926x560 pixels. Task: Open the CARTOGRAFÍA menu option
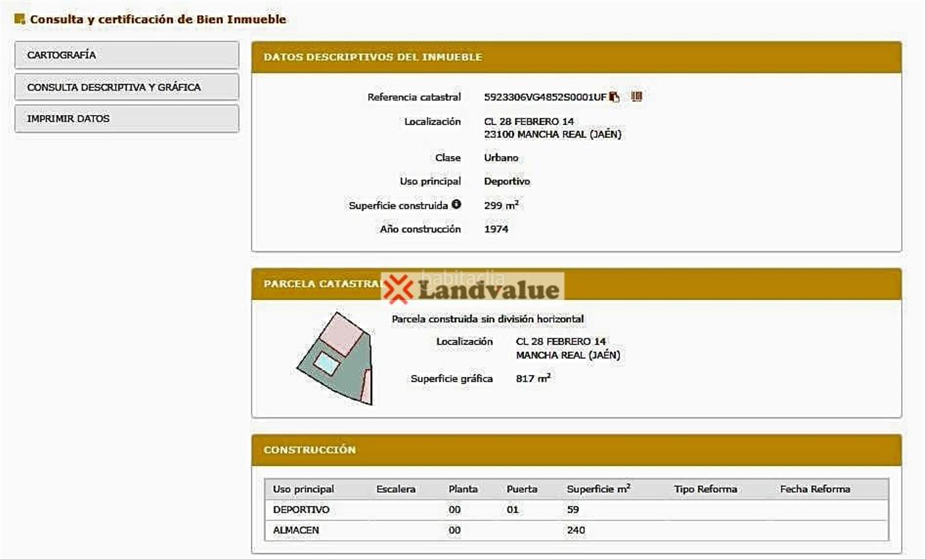[126, 55]
